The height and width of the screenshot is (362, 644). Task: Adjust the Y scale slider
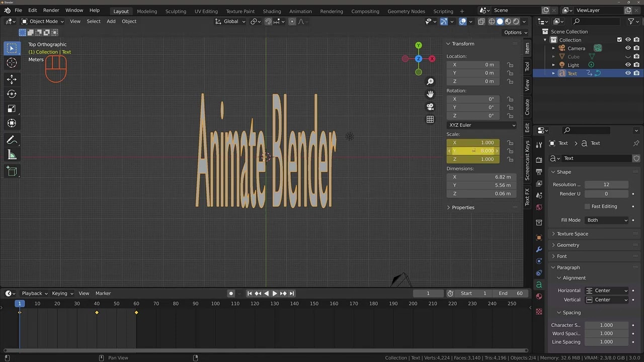point(473,151)
